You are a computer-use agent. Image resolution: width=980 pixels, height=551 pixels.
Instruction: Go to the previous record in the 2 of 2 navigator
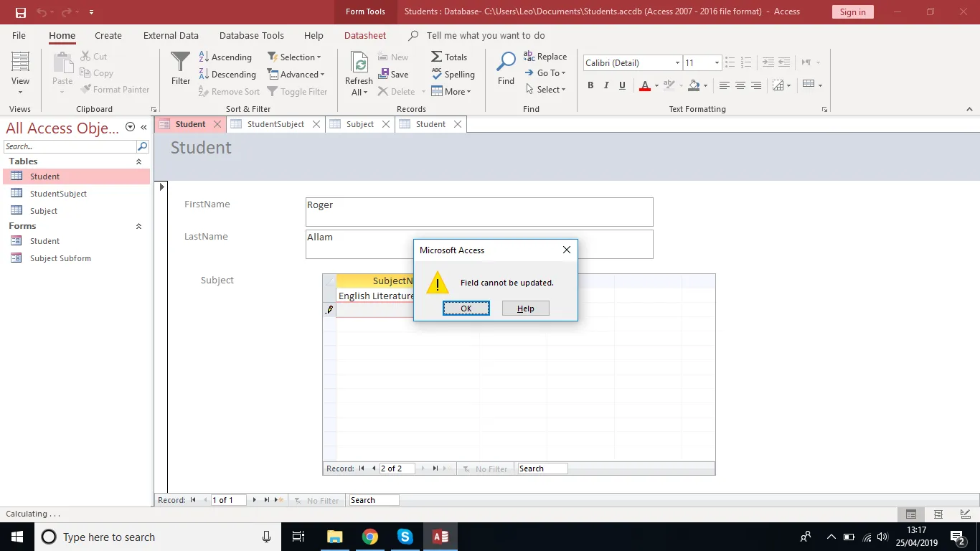[373, 468]
